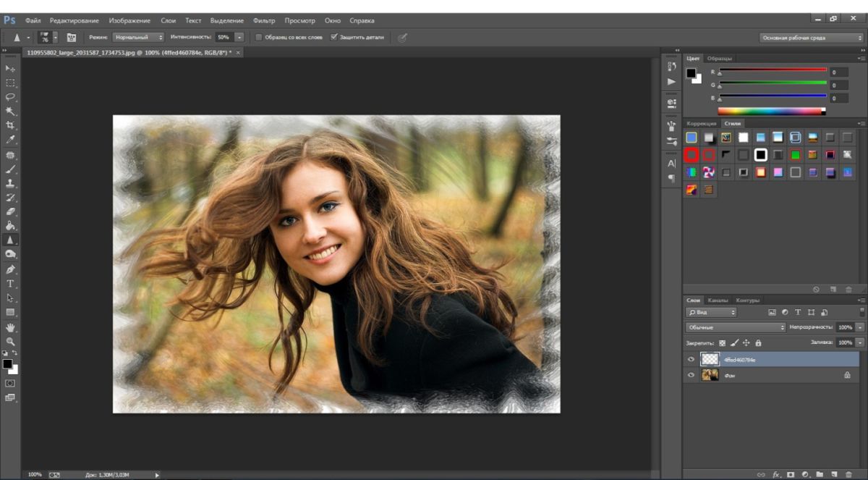This screenshot has height=480, width=868.
Task: Choose the Zoom tool in toolbar
Action: (10, 341)
